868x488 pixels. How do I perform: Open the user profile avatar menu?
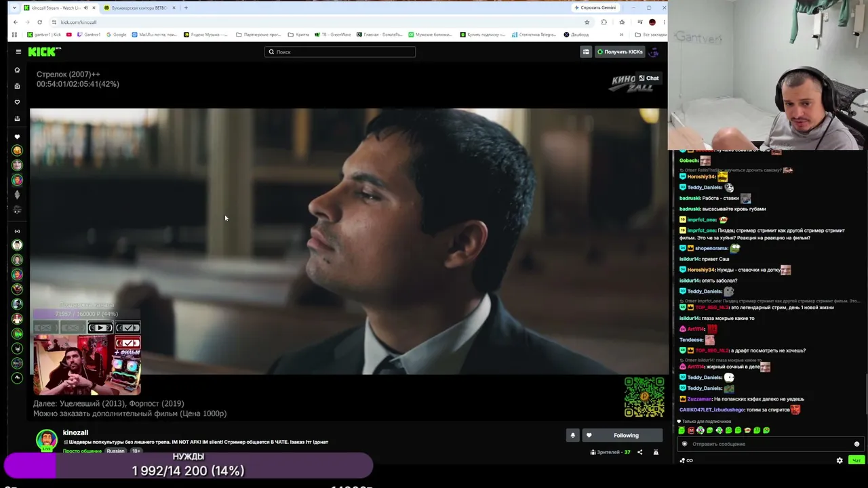pos(654,52)
